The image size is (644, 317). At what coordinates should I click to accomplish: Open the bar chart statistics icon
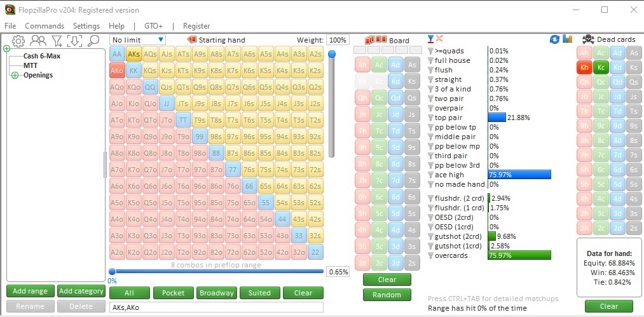(568, 39)
